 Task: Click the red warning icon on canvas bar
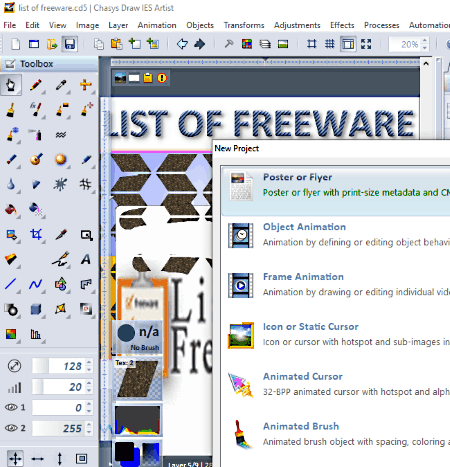point(162,78)
